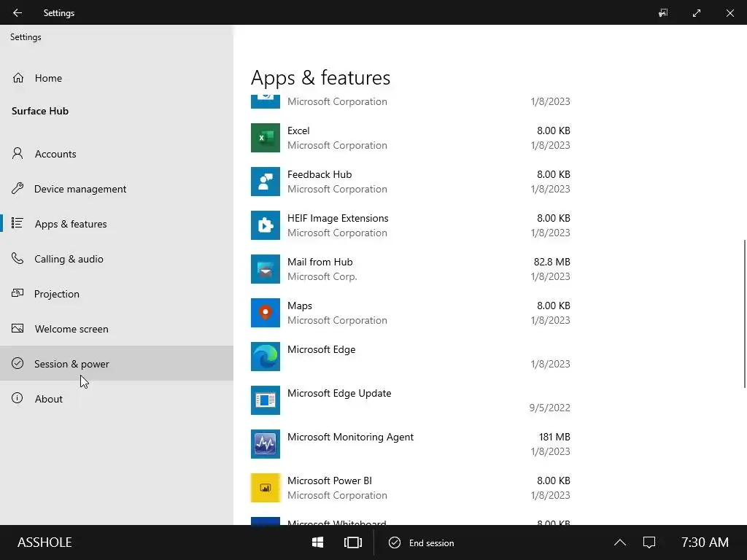Select the Mail from Hub entry name
747x560 pixels.
point(320,262)
